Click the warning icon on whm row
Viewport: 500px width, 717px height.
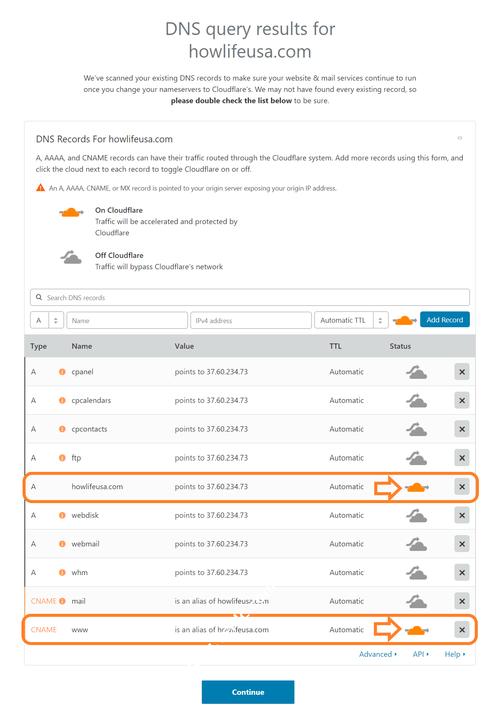pyautogui.click(x=62, y=573)
